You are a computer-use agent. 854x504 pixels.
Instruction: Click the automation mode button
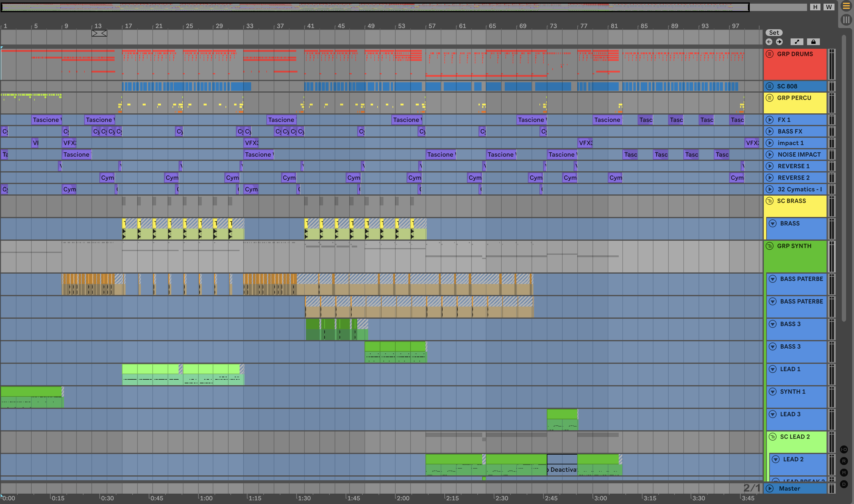click(797, 42)
